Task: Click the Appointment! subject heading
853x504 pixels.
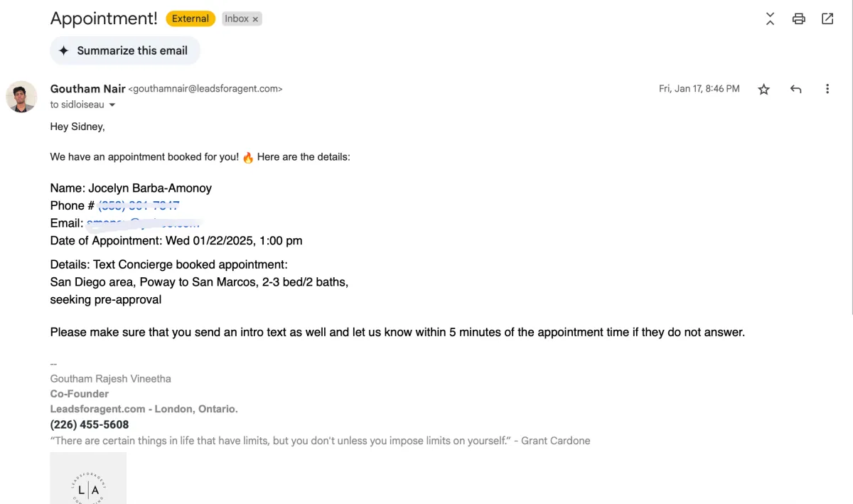Action: 104,19
